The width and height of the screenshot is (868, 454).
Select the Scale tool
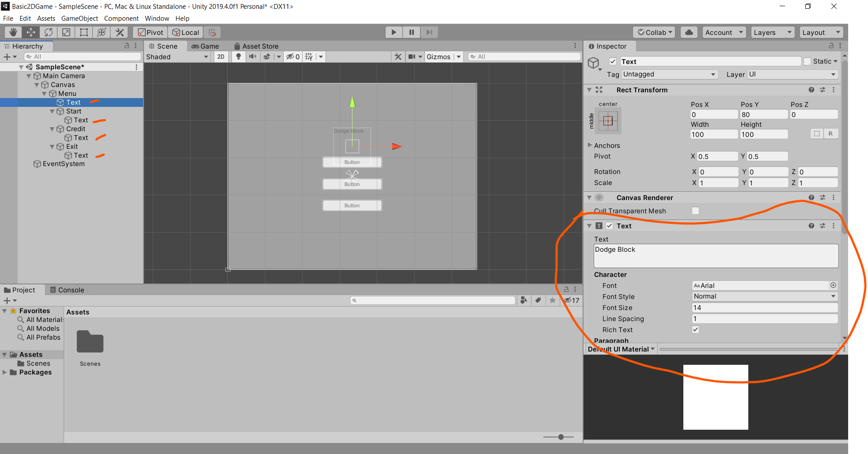coord(66,32)
